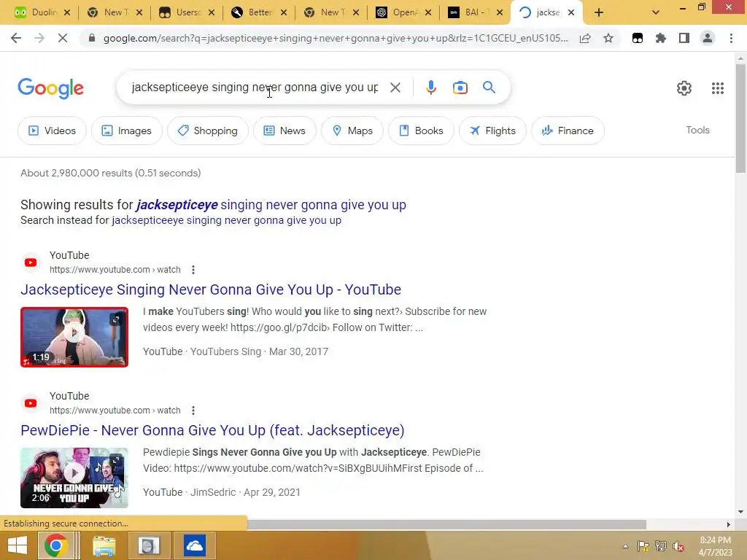Open the OneDrive cloud taskbar app
The image size is (747, 560).
click(194, 545)
